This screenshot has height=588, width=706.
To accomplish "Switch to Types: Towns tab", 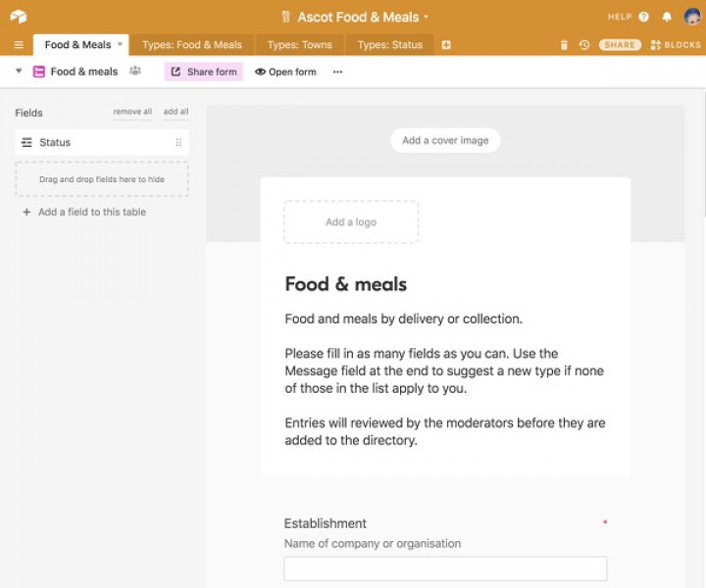I will [299, 45].
